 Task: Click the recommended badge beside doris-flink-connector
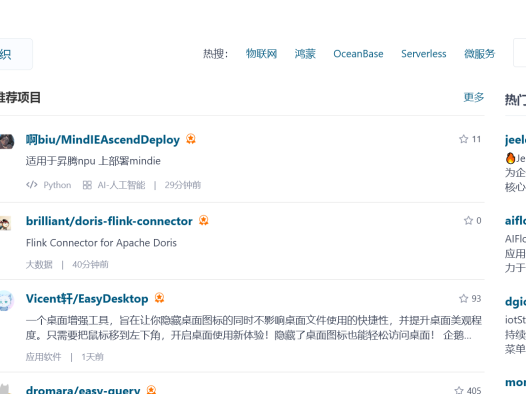click(203, 220)
